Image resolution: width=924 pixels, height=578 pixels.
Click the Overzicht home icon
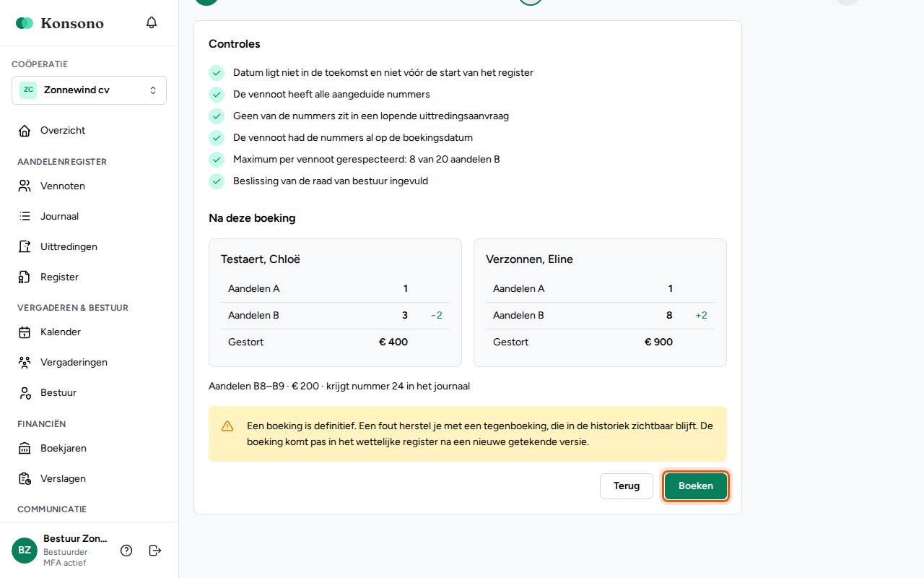25,131
